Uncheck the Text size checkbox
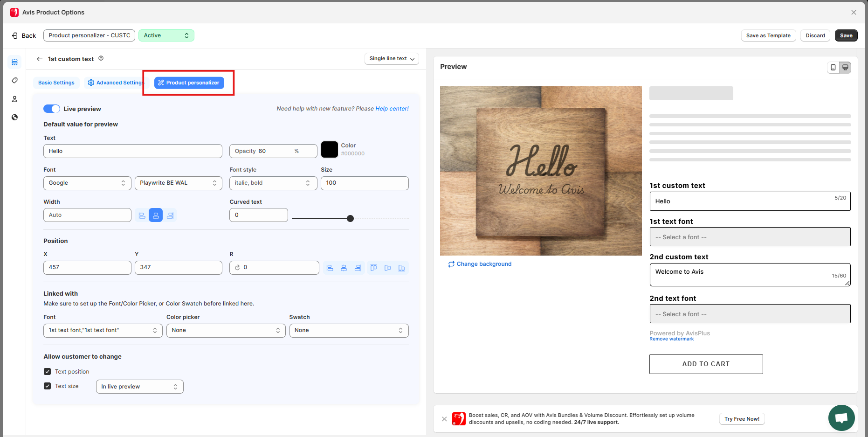The image size is (868, 437). (x=48, y=386)
